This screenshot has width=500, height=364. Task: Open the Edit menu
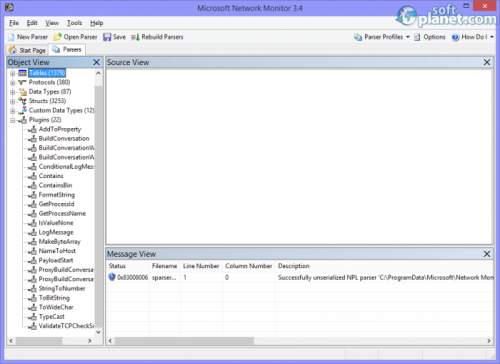[32, 23]
